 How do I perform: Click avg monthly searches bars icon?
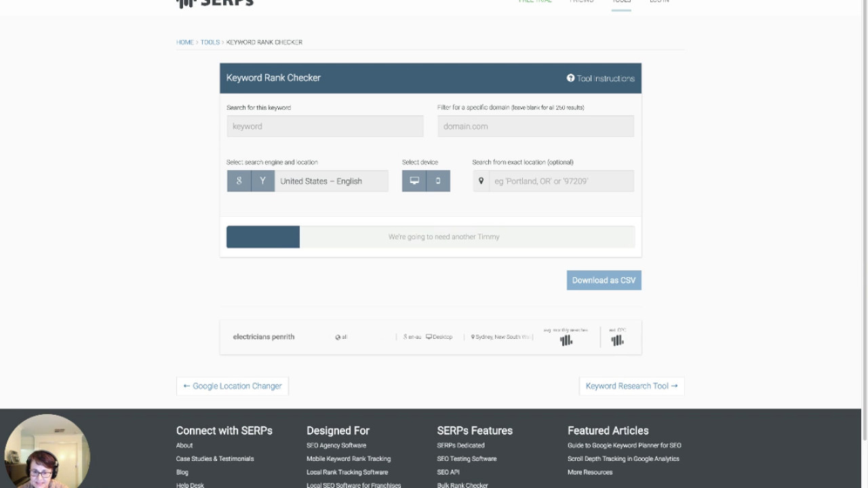[566, 341]
